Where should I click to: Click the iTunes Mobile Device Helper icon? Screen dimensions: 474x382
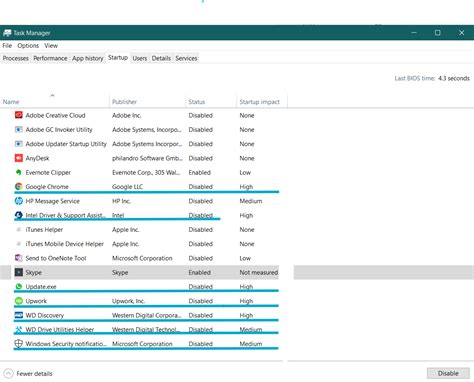pos(19,244)
